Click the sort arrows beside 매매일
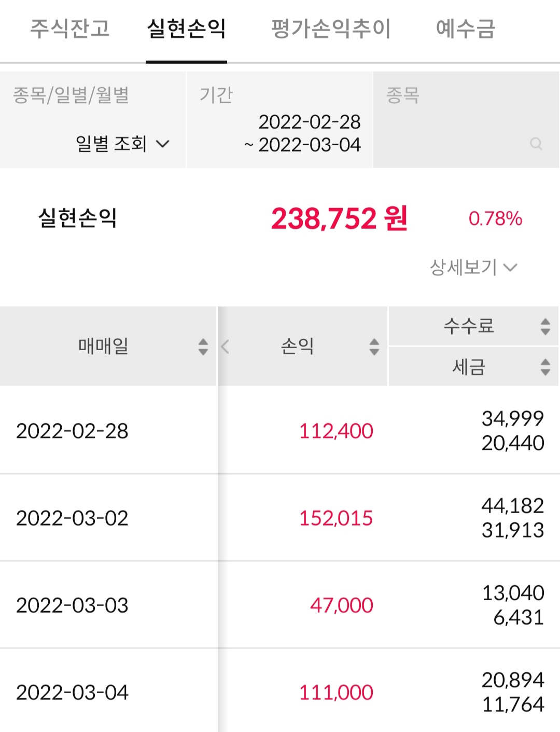The width and height of the screenshot is (560, 732). click(x=203, y=347)
